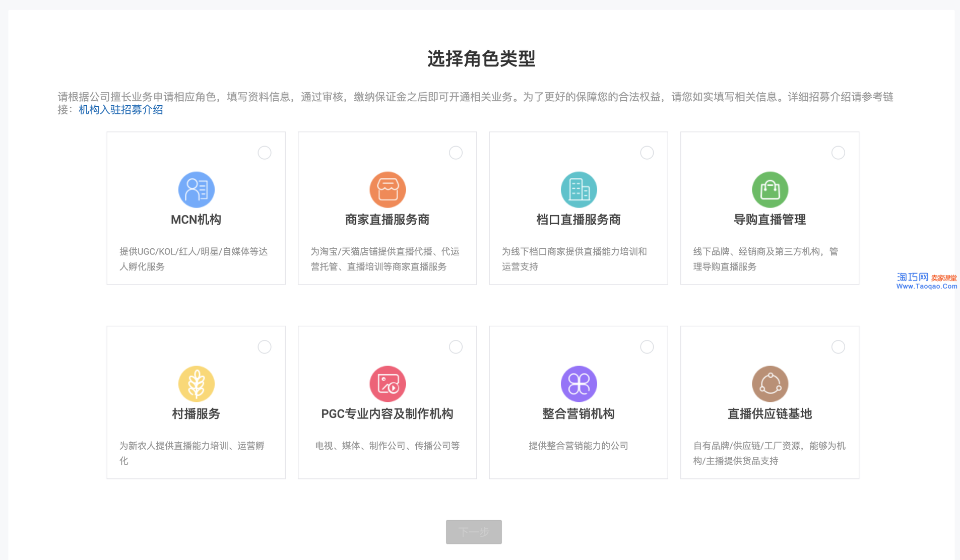
Task: Open the 机构入驻招募介绍 link
Action: 121,110
